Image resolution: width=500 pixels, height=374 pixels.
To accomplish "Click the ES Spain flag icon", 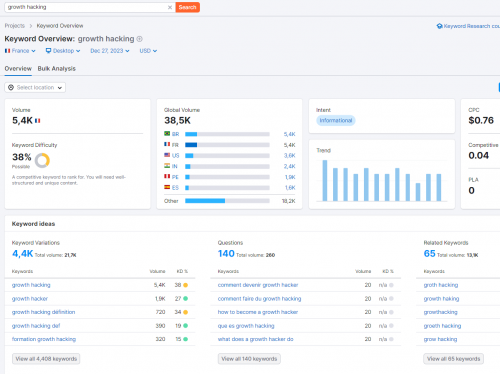I will pos(167,187).
